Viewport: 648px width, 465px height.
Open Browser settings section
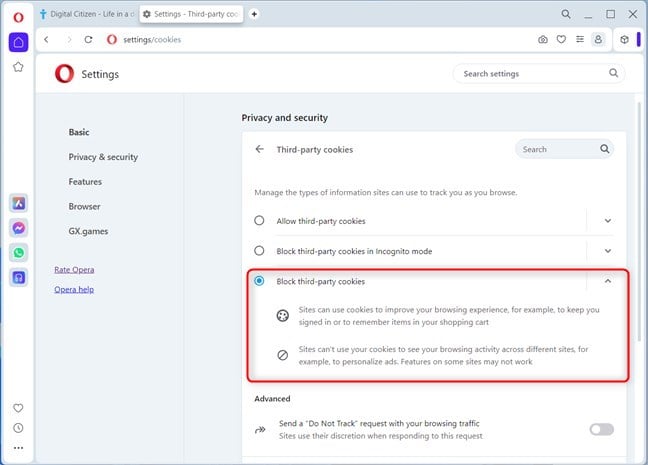(x=84, y=207)
